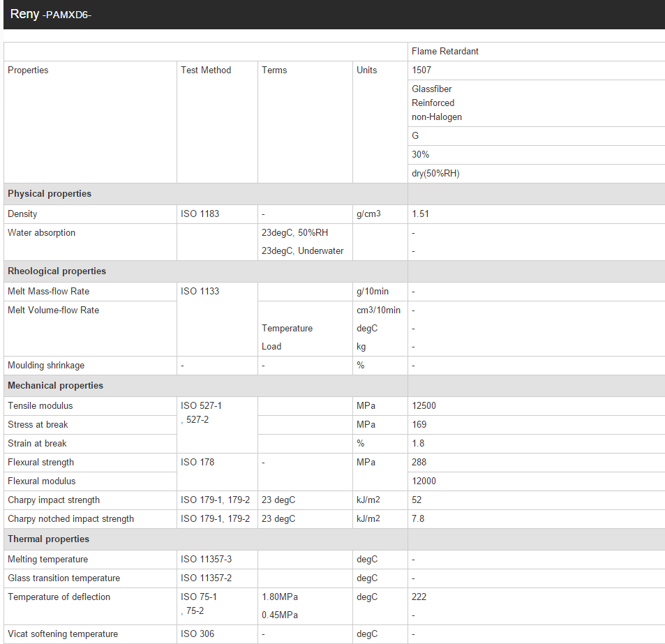The height and width of the screenshot is (644, 665).
Task: Click tensile modulus value 12500
Action: tap(424, 406)
